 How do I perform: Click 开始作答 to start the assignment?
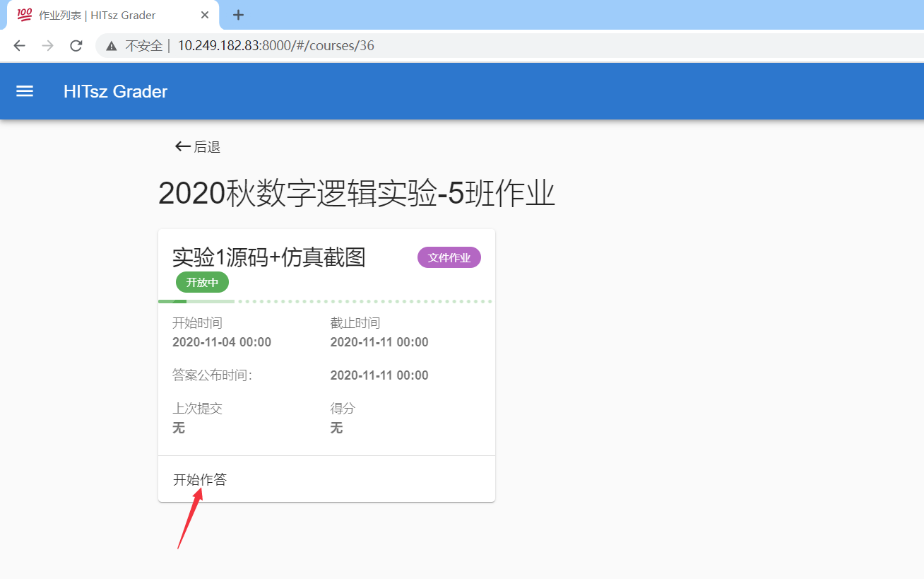200,479
